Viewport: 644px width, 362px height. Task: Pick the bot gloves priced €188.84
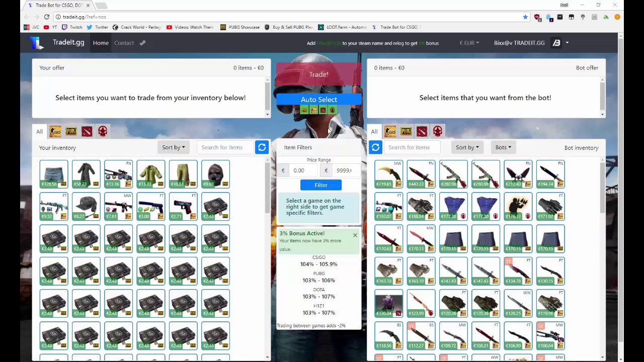point(421,206)
